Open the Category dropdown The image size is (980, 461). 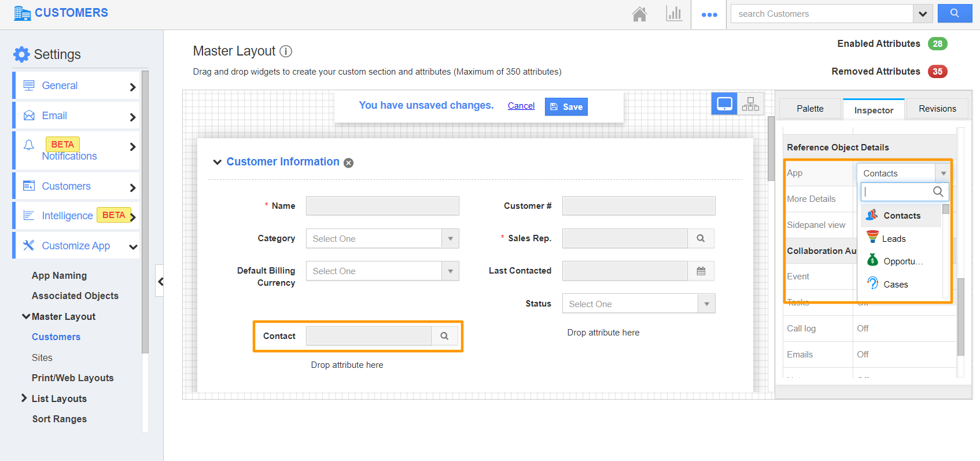click(x=382, y=238)
